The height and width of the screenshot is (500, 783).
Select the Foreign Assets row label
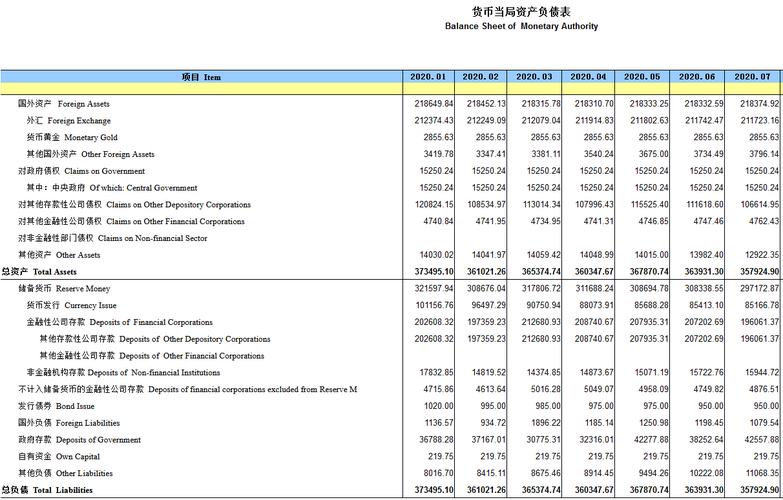(64, 104)
